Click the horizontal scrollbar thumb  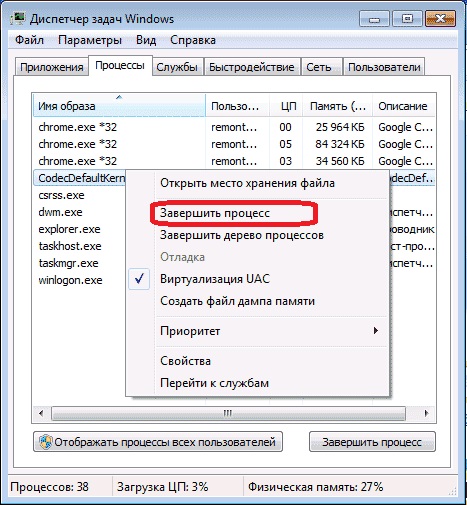[228, 413]
